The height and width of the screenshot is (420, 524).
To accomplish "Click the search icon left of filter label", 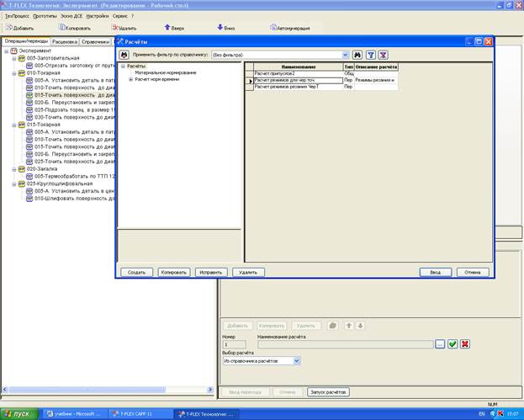I will tap(124, 55).
